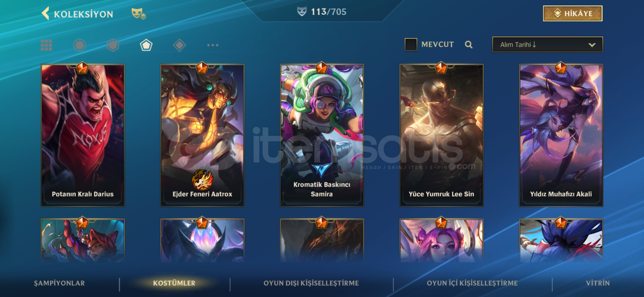Open the three-dots more filters icon

pyautogui.click(x=213, y=45)
